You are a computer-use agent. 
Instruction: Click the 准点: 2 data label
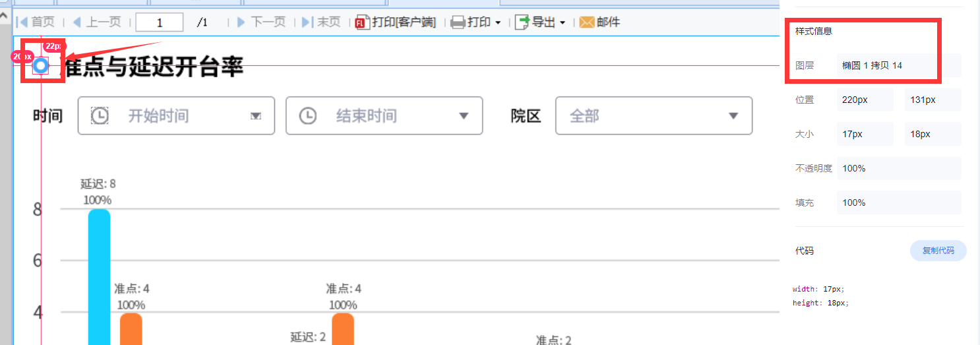(553, 340)
